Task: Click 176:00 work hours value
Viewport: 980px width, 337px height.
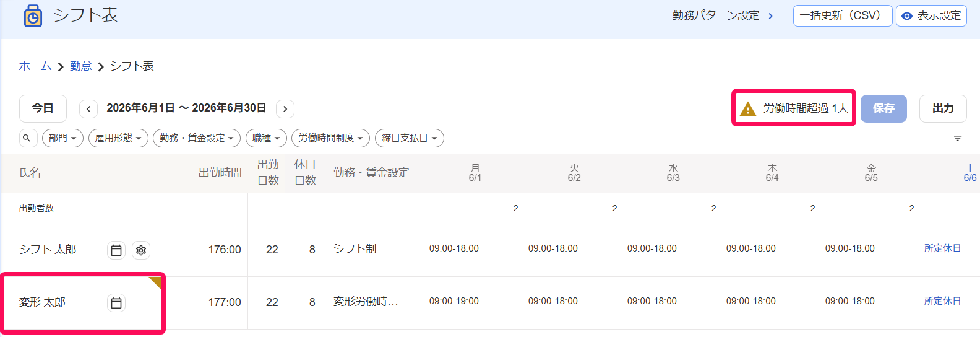Action: pyautogui.click(x=225, y=250)
